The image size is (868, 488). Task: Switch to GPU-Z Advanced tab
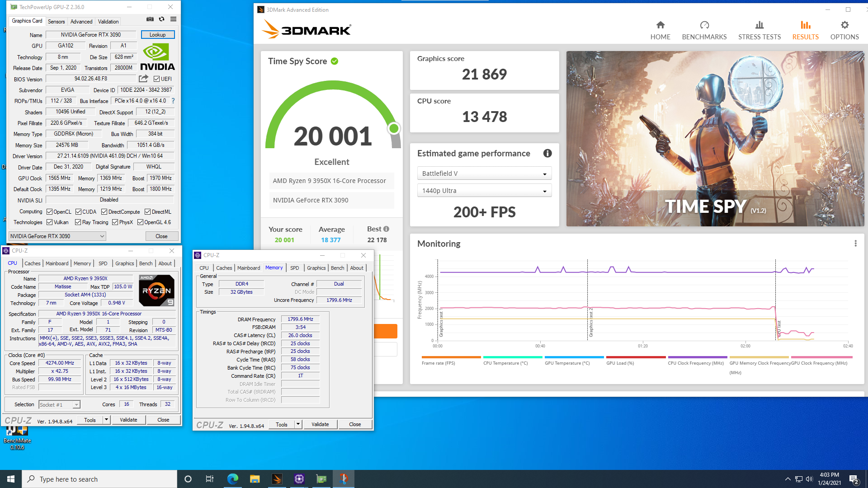click(x=81, y=21)
